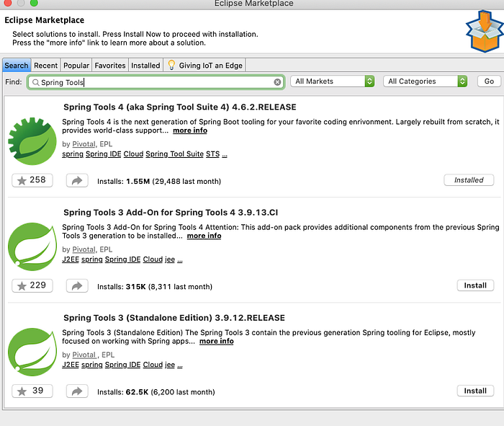The height and width of the screenshot is (426, 504).
Task: Click 'Installs: 62.5K' text
Action: pos(123,392)
